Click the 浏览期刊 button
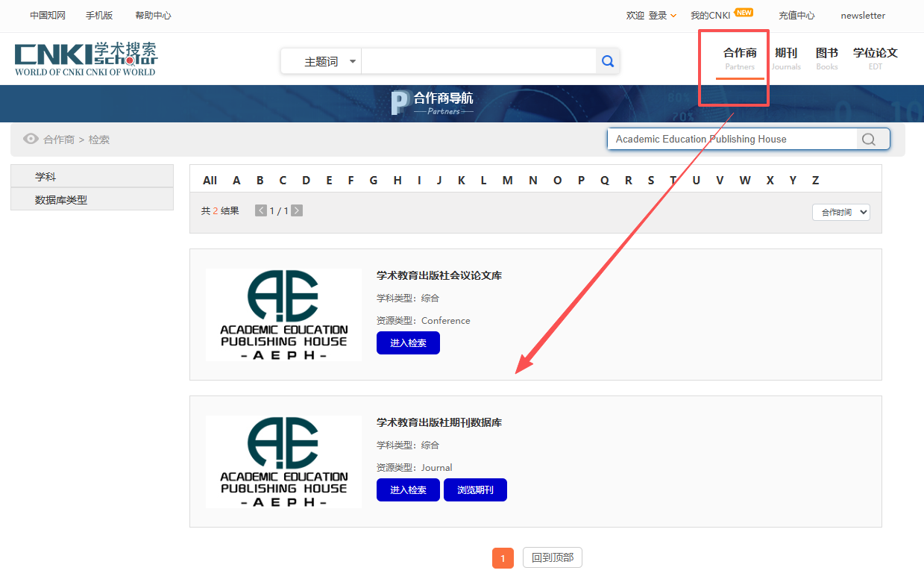 [x=475, y=490]
